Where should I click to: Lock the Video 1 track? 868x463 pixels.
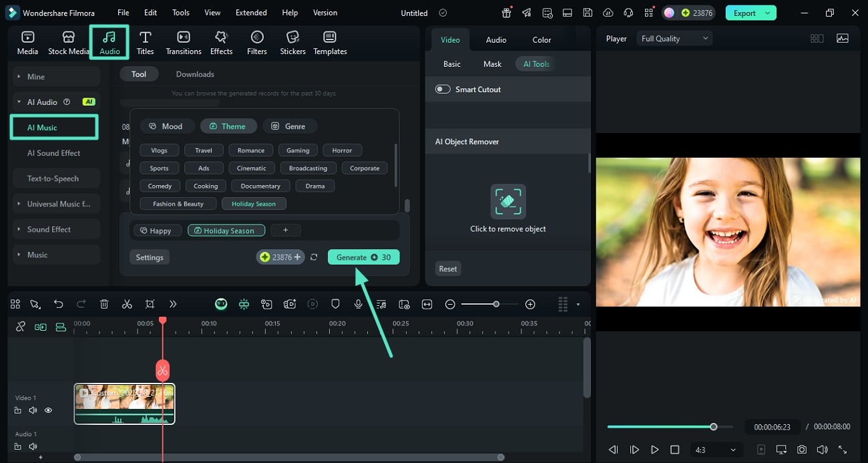18,410
